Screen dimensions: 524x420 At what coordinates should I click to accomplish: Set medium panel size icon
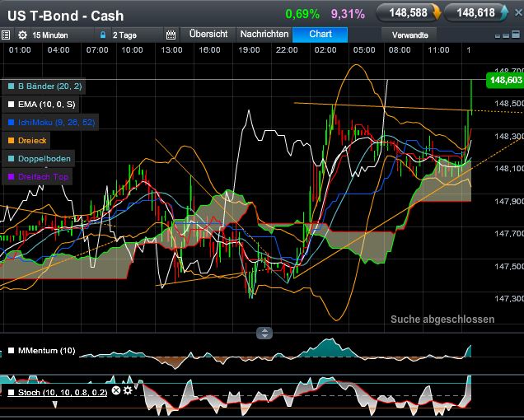pos(506,35)
